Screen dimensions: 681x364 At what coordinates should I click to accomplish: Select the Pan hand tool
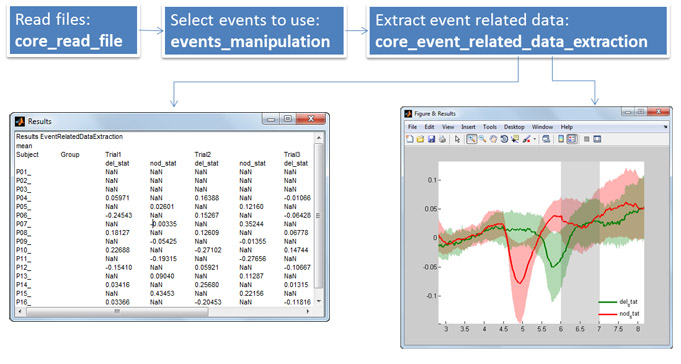tap(493, 139)
